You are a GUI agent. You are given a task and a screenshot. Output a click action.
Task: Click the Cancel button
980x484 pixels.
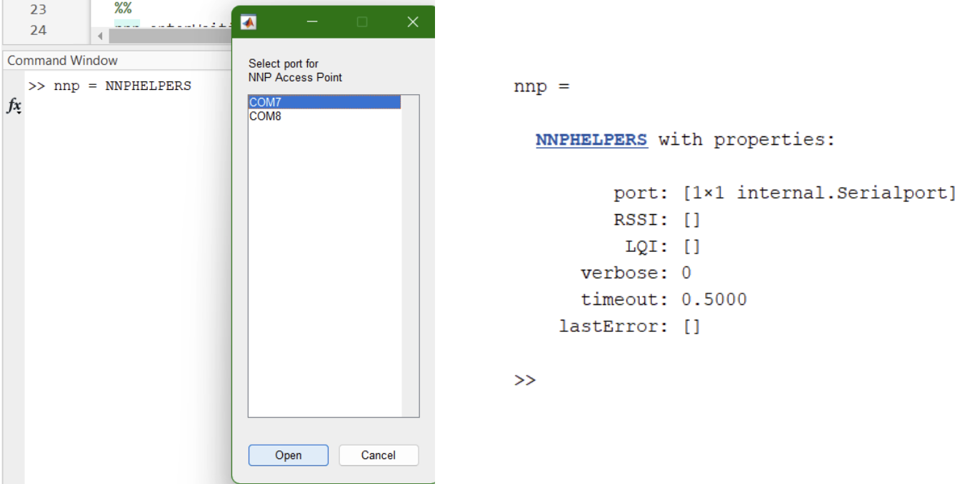[x=379, y=455]
